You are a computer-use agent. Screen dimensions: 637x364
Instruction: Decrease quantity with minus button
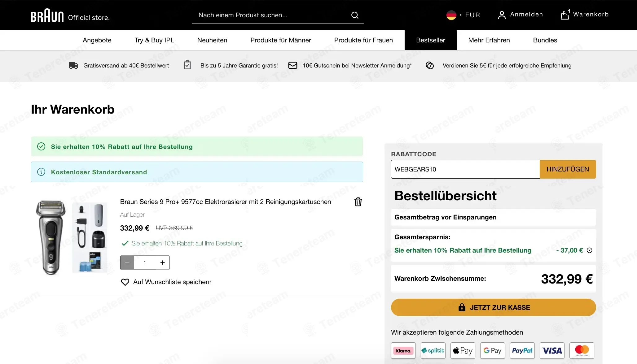(127, 262)
